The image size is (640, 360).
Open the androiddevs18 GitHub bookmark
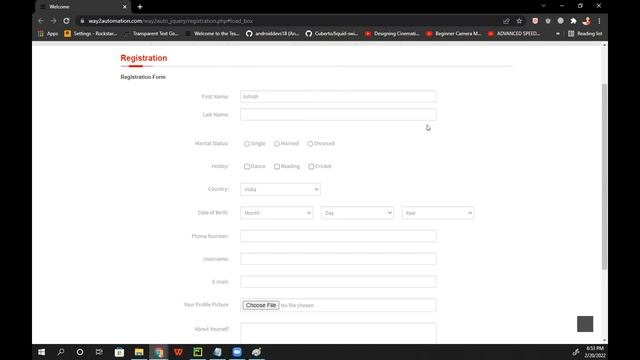[273, 33]
